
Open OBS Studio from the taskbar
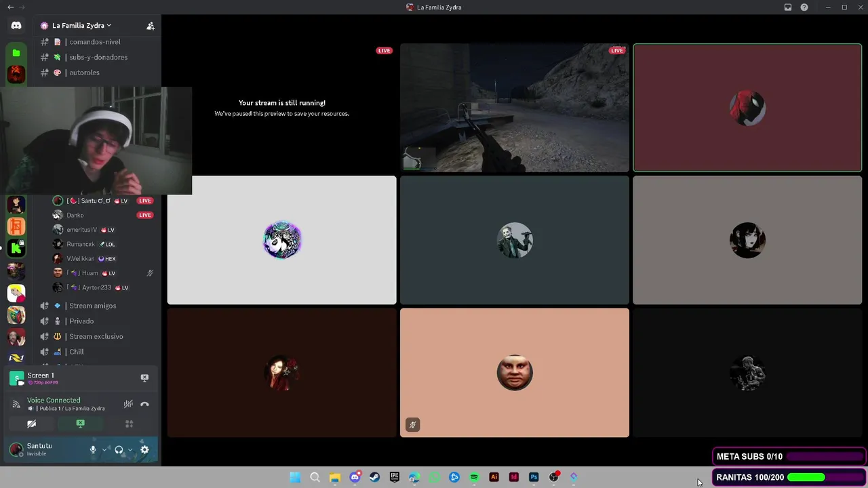pyautogui.click(x=553, y=477)
